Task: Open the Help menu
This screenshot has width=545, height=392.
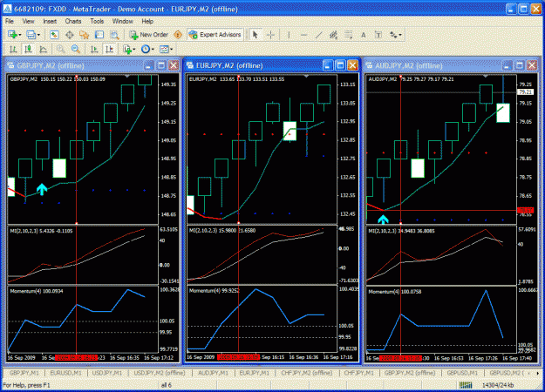Action: [x=147, y=21]
